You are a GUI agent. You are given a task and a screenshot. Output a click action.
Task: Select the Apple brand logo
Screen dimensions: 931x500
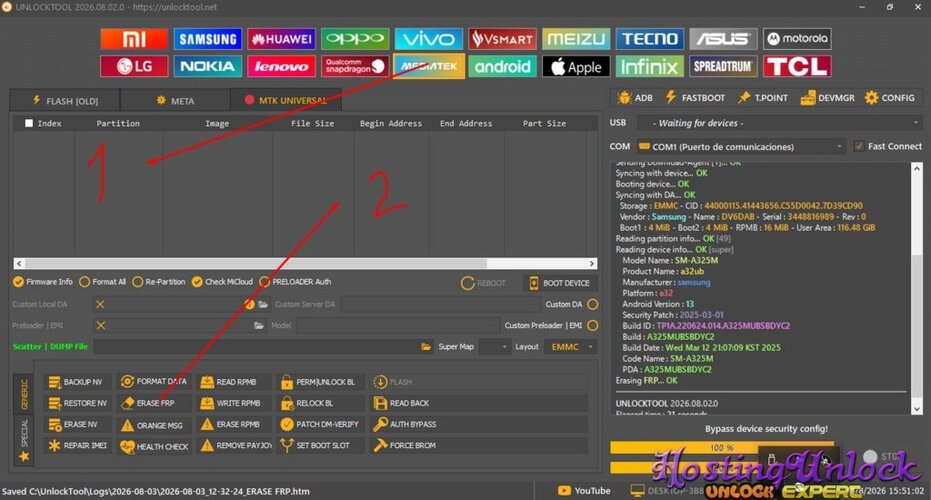(x=576, y=67)
